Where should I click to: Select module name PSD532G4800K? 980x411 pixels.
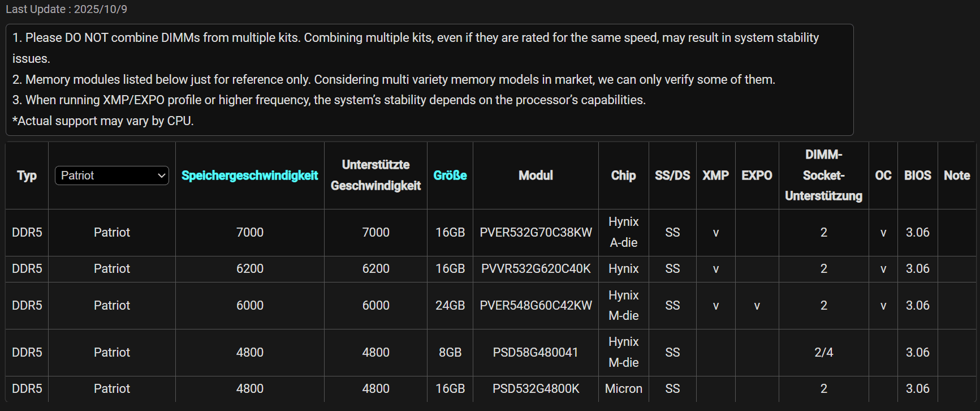coord(536,389)
